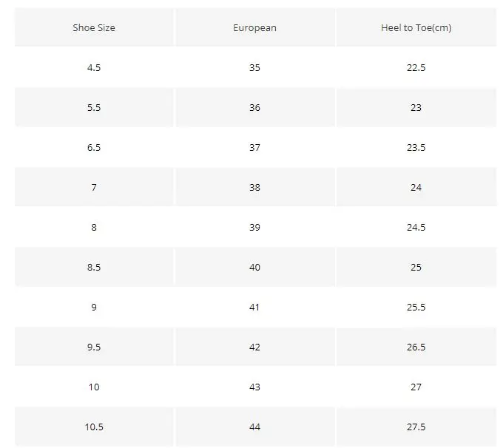503x448 pixels.
Task: Click shoe size 8 cell
Action: point(94,227)
